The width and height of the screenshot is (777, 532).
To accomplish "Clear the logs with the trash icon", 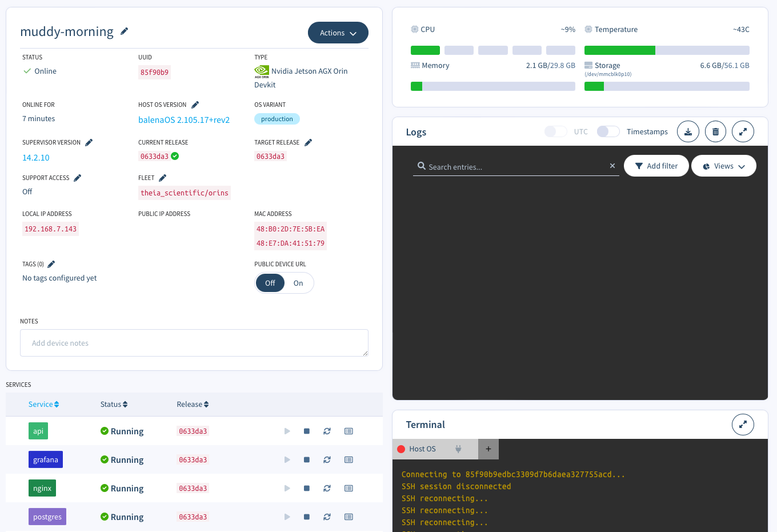I will click(715, 131).
